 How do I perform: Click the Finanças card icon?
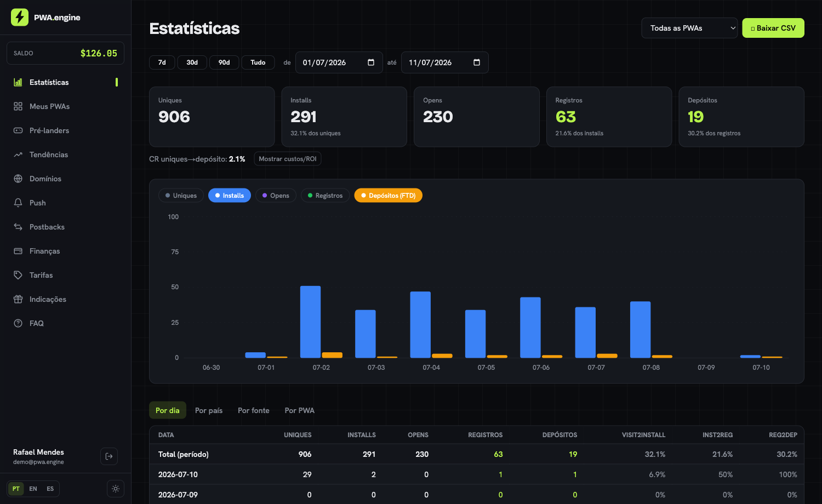tap(18, 251)
